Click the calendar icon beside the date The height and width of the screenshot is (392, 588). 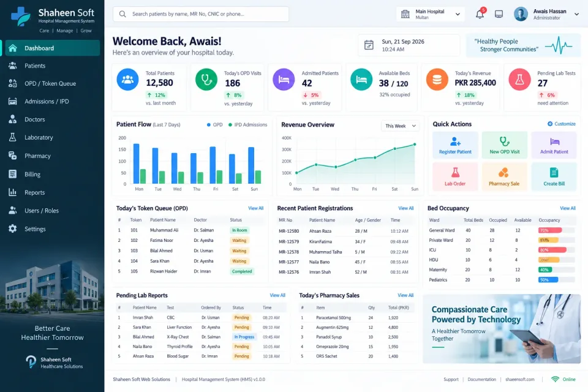tap(369, 45)
